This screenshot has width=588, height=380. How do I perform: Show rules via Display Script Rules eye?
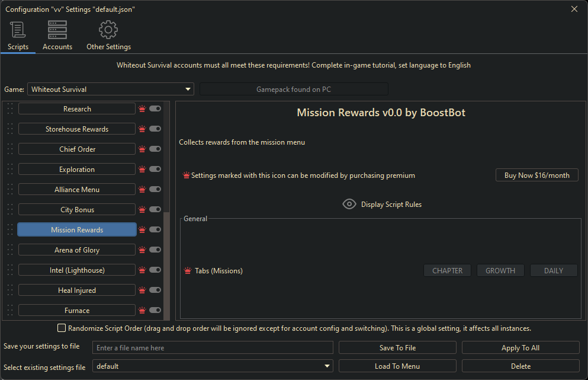coord(349,204)
